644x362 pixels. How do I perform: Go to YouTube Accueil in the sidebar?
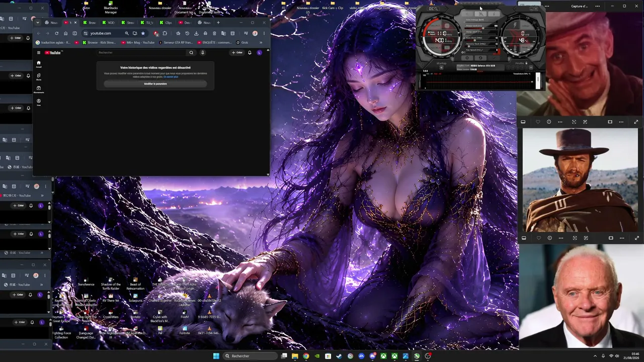tap(38, 64)
